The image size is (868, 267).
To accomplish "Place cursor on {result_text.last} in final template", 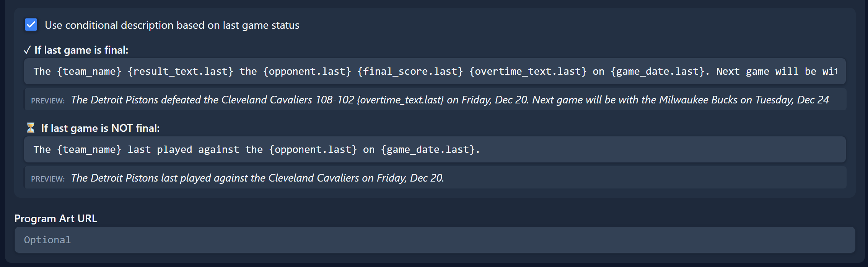I will (x=180, y=72).
